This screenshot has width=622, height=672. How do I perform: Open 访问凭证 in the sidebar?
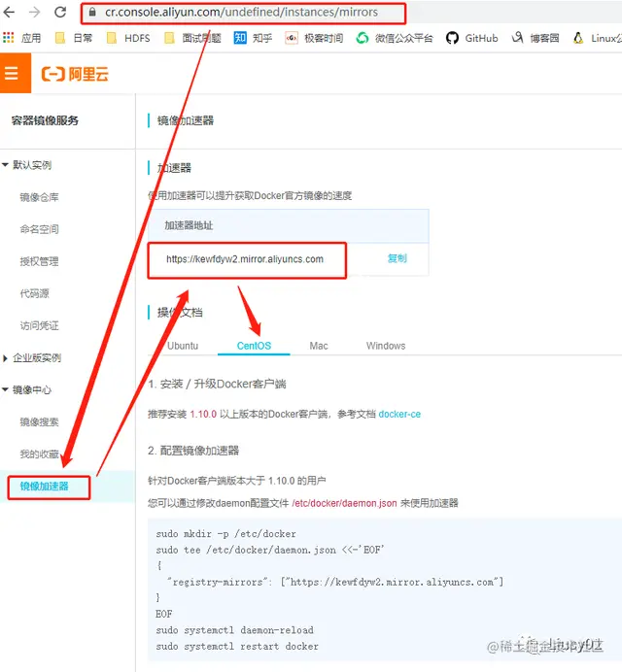39,325
